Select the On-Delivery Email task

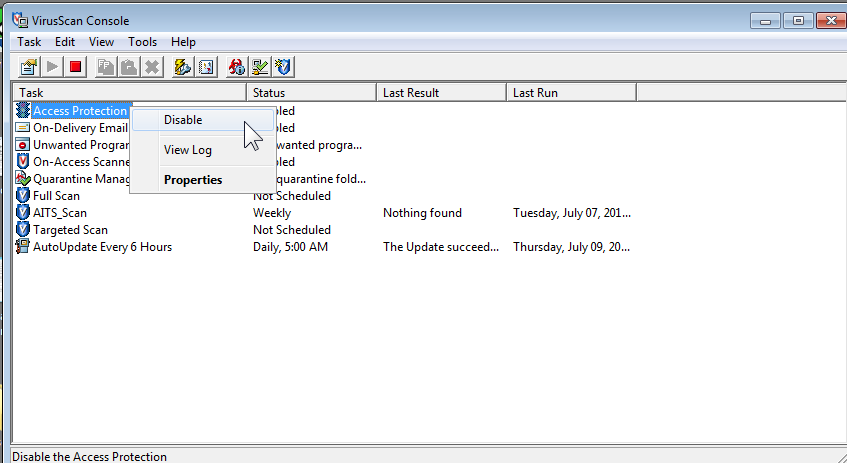pyautogui.click(x=80, y=128)
